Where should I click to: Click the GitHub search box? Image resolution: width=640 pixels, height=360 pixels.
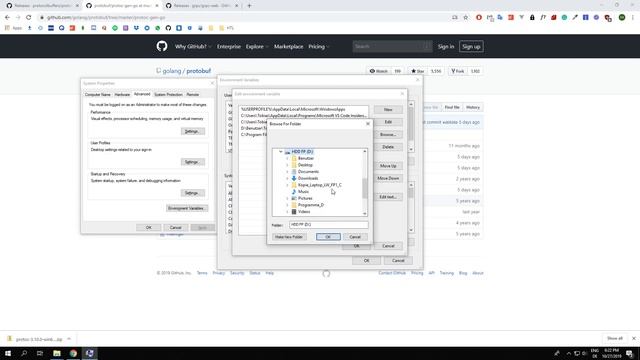[392, 47]
